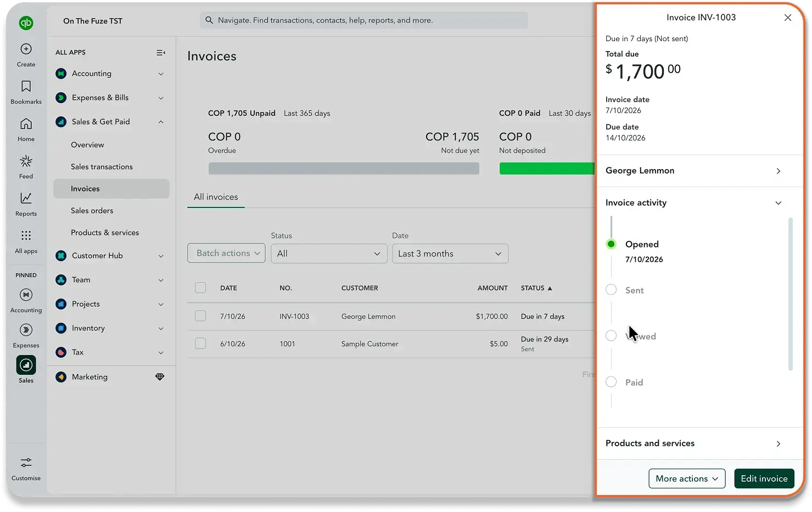
Task: Select Invoices in the sidebar menu
Action: click(x=111, y=189)
